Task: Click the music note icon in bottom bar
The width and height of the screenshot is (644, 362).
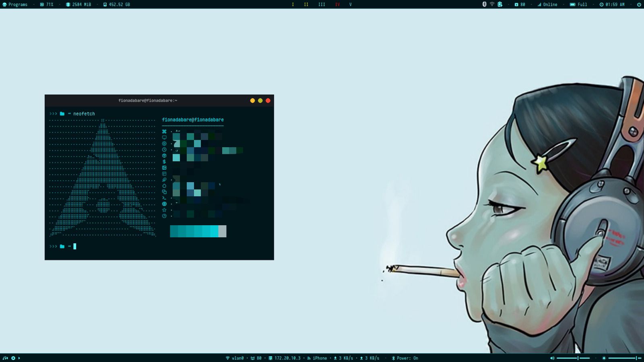Action: click(5, 358)
